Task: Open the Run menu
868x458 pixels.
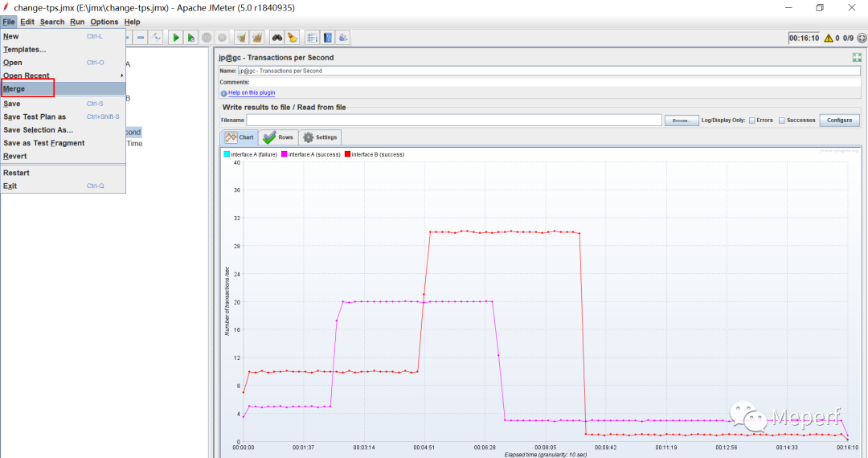Action: coord(77,22)
